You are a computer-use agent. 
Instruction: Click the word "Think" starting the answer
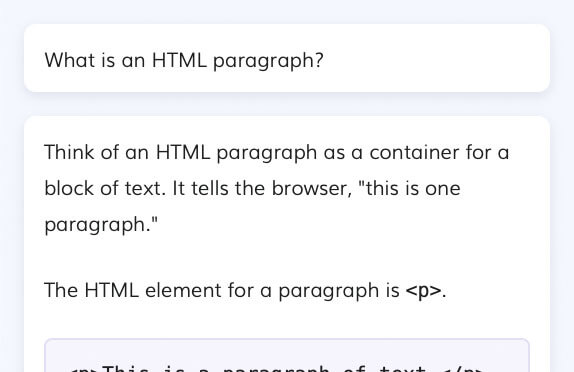(x=69, y=152)
